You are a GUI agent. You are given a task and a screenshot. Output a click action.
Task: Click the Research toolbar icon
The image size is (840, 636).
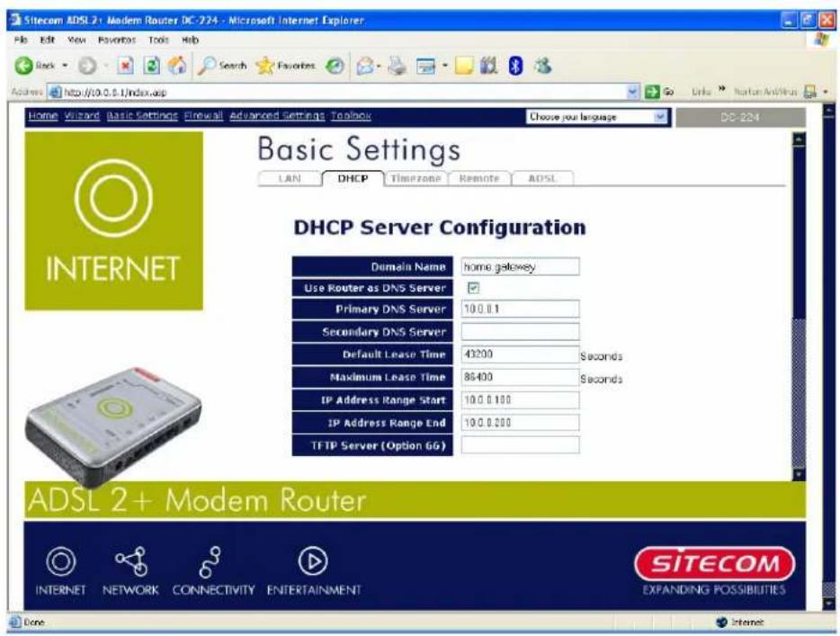[488, 66]
